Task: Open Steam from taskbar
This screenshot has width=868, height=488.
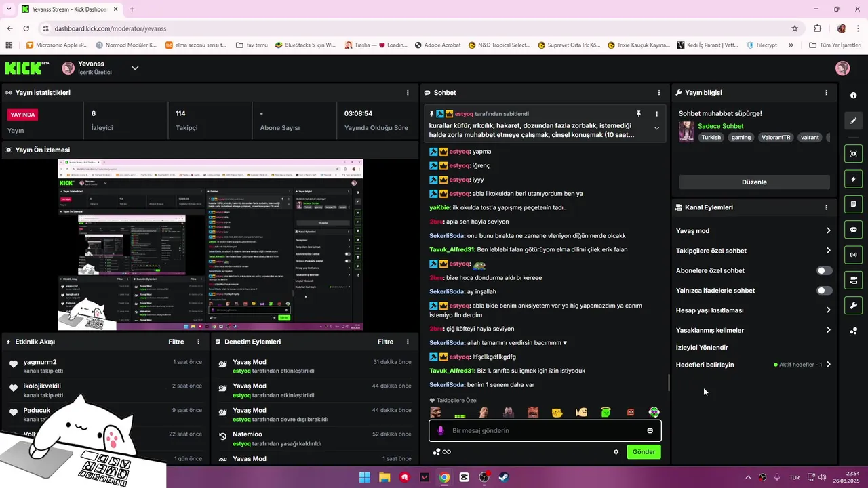Action: tap(504, 477)
